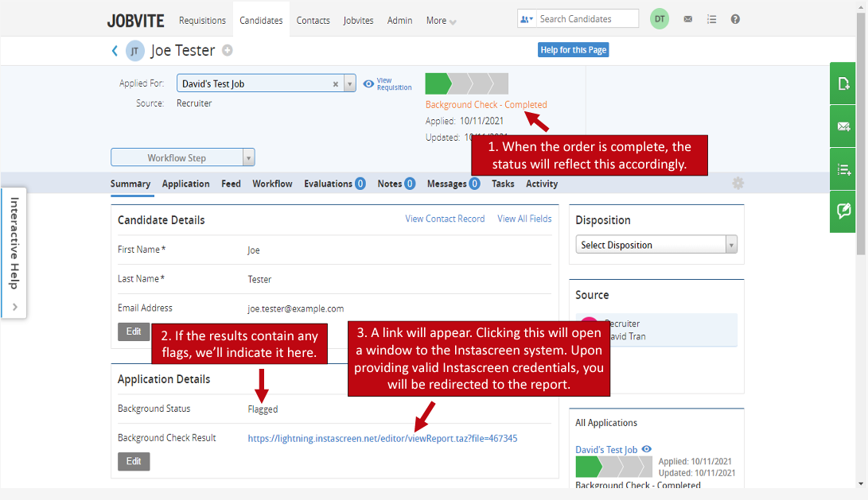868x500 pixels.
Task: Click the settings gear icon on tab bar
Action: coord(738,184)
